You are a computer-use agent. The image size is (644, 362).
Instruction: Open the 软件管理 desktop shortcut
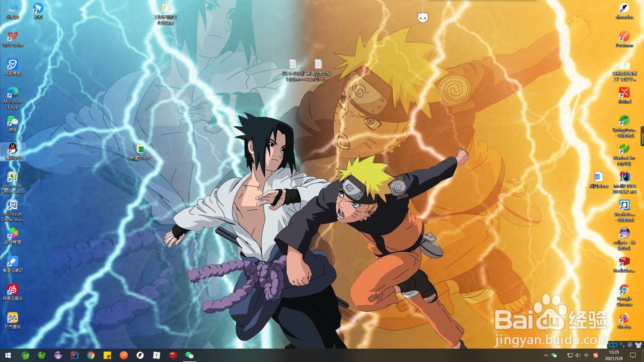[12, 237]
